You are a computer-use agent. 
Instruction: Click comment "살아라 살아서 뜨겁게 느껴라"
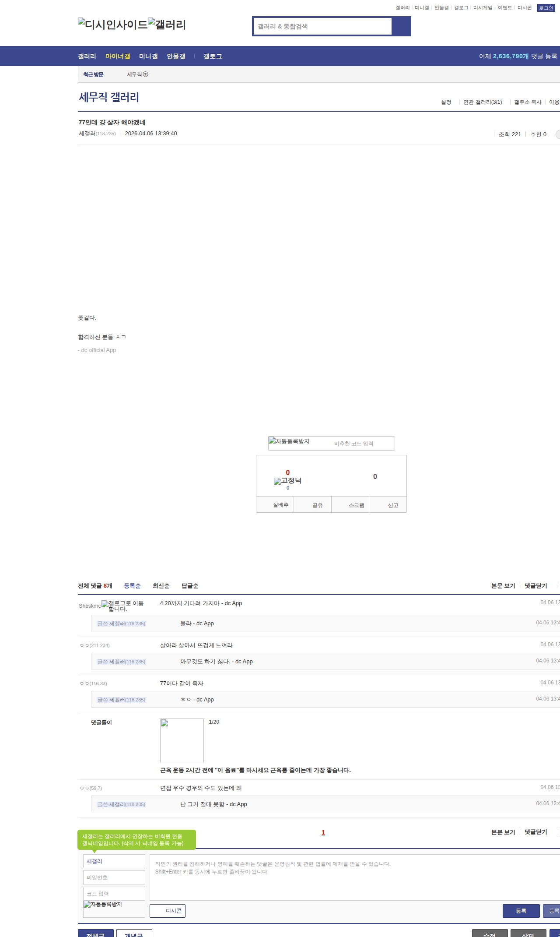[x=196, y=645]
